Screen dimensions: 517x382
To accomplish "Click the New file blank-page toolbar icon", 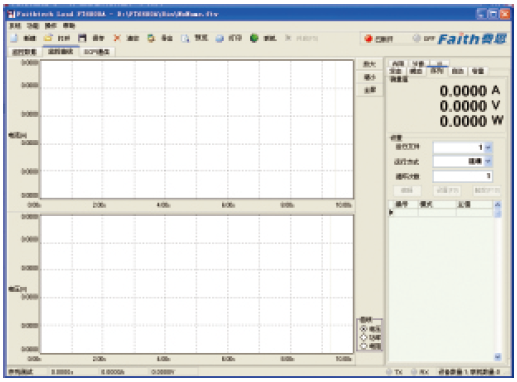I will [14, 38].
